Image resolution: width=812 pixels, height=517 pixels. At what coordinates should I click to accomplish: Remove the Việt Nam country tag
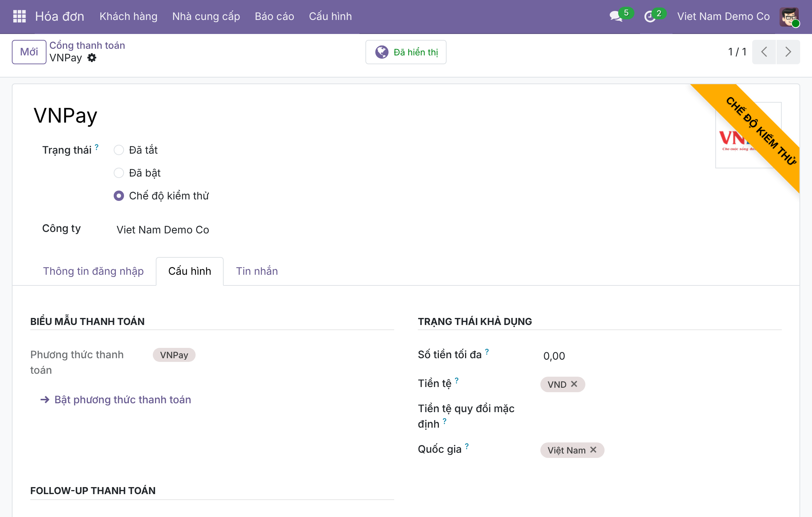pyautogui.click(x=593, y=450)
